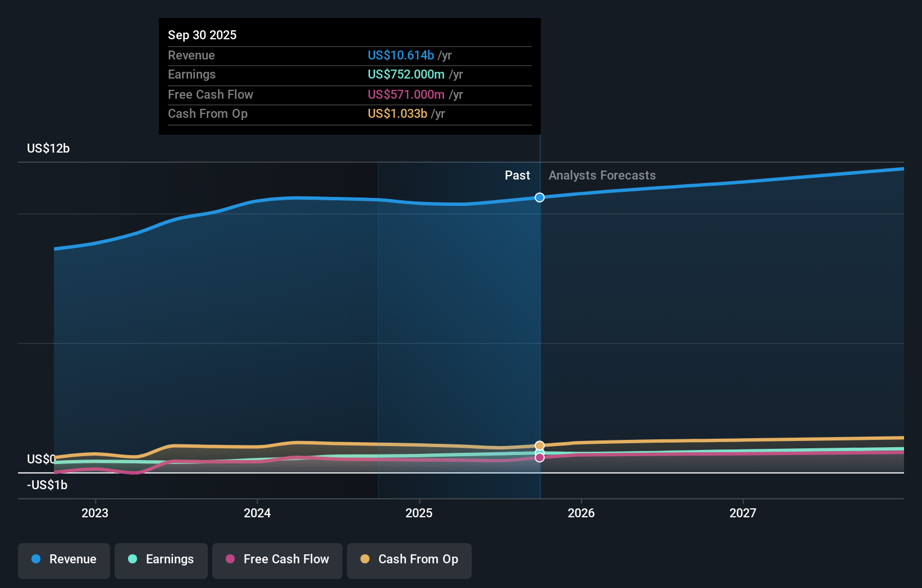Toggle the Free Cash Flow legend button
The image size is (922, 588).
(x=277, y=561)
